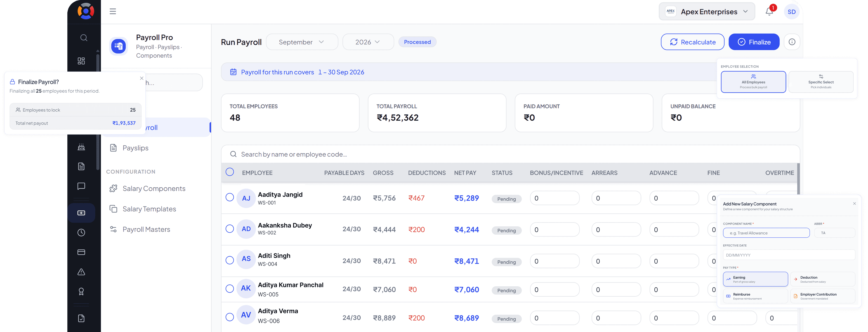The width and height of the screenshot is (868, 332).
Task: Open the 2026 year dropdown
Action: coord(368,42)
